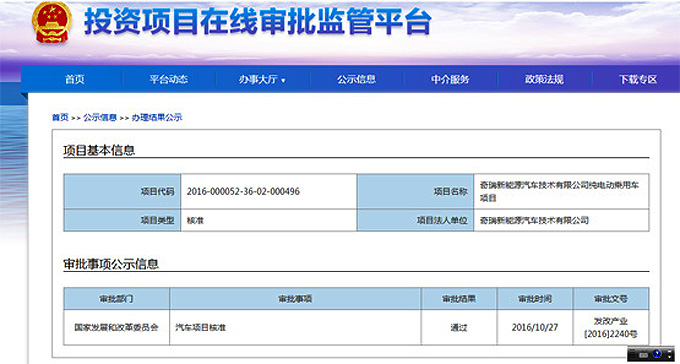Open 下载专区 navigation item

click(x=638, y=79)
